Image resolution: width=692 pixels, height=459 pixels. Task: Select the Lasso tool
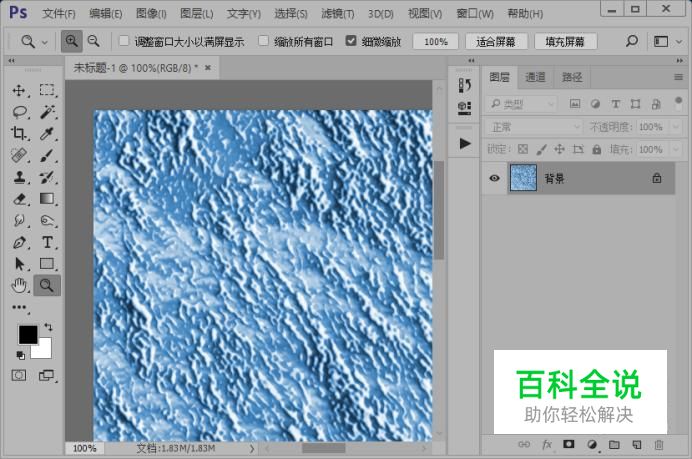tap(19, 112)
